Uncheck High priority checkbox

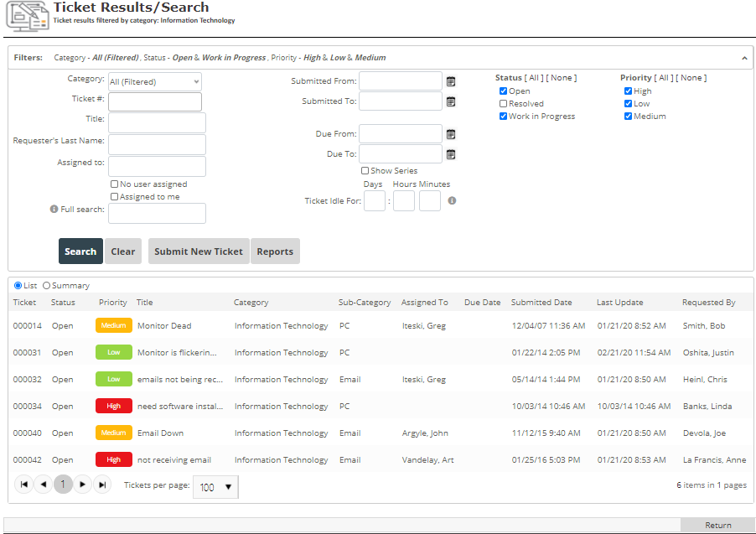pos(629,91)
